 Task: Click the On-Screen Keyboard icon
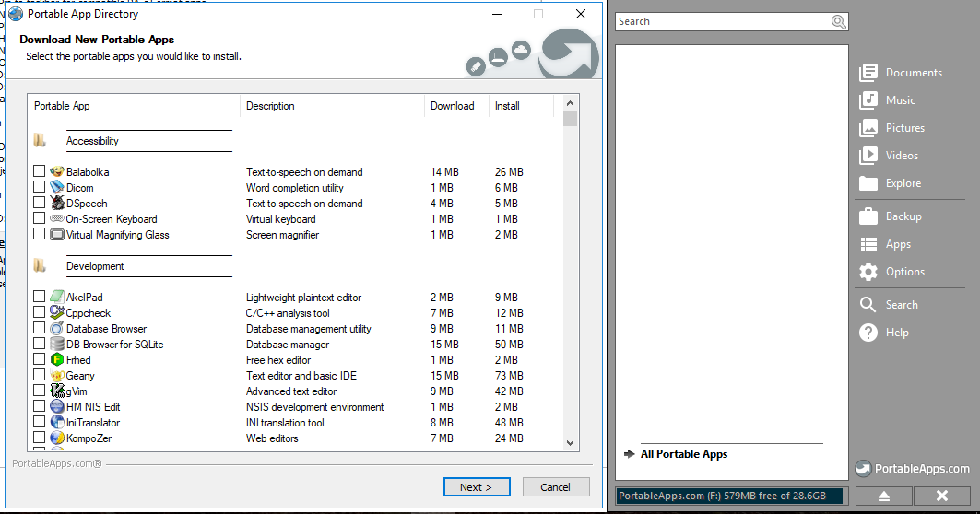(57, 218)
